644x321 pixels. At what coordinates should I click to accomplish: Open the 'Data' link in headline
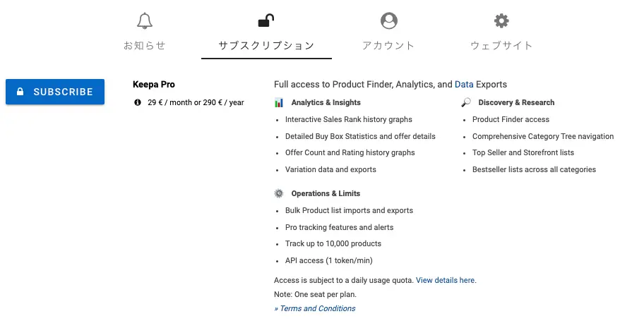coord(464,84)
